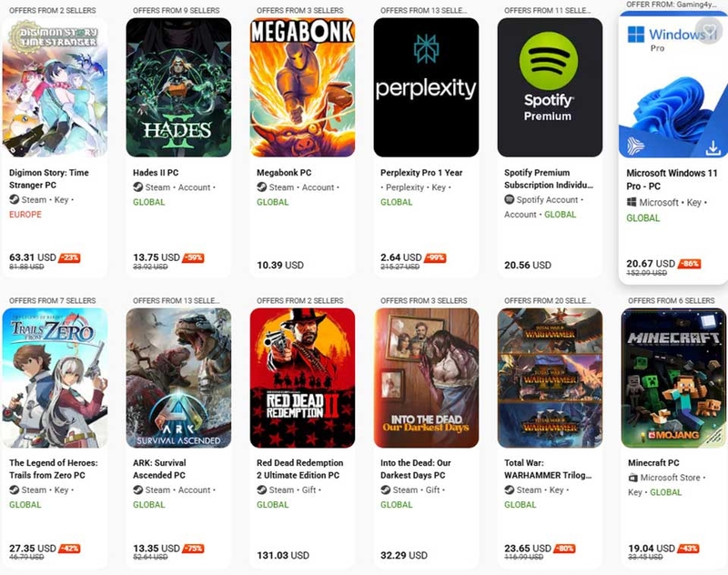Screen dimensions: 728x575
Task: Click Steam icon under Digimon Story listing
Action: click(14, 199)
